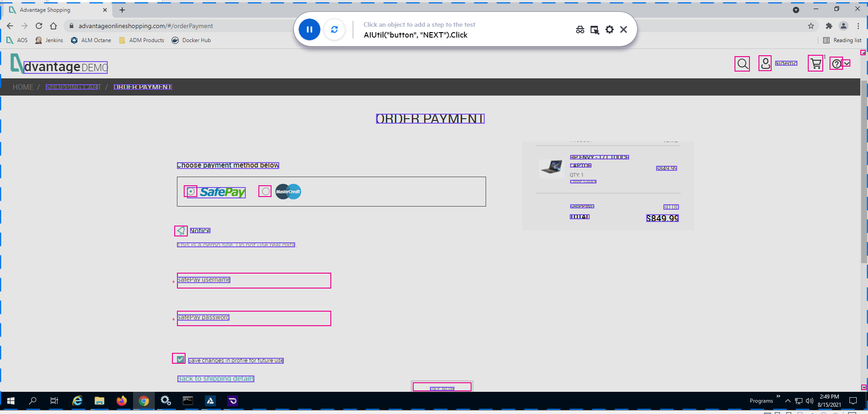Select the SafePay payment radio button
The width and height of the screenshot is (868, 414).
[x=191, y=192]
